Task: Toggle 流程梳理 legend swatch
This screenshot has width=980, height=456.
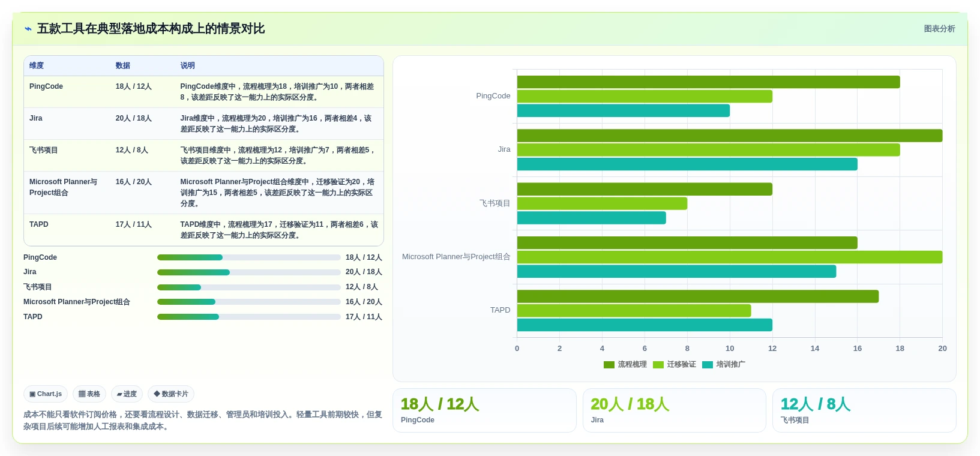Action: [x=609, y=365]
